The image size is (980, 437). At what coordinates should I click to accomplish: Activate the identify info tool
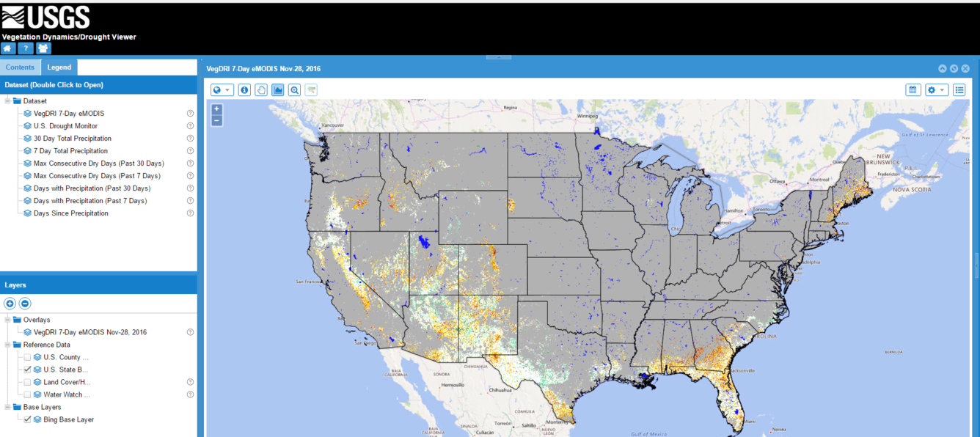coord(244,89)
